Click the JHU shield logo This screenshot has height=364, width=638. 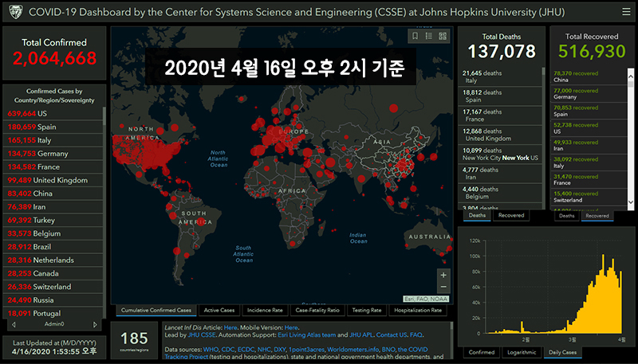tap(16, 12)
